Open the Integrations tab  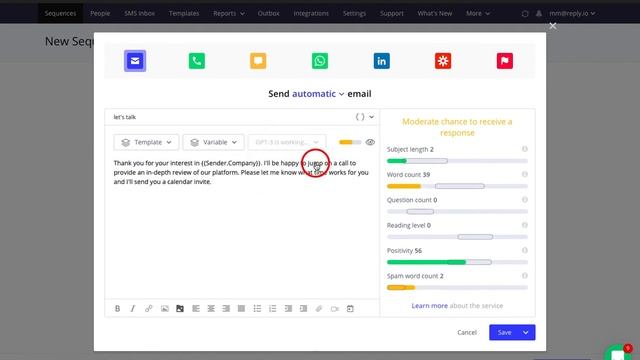tap(311, 13)
